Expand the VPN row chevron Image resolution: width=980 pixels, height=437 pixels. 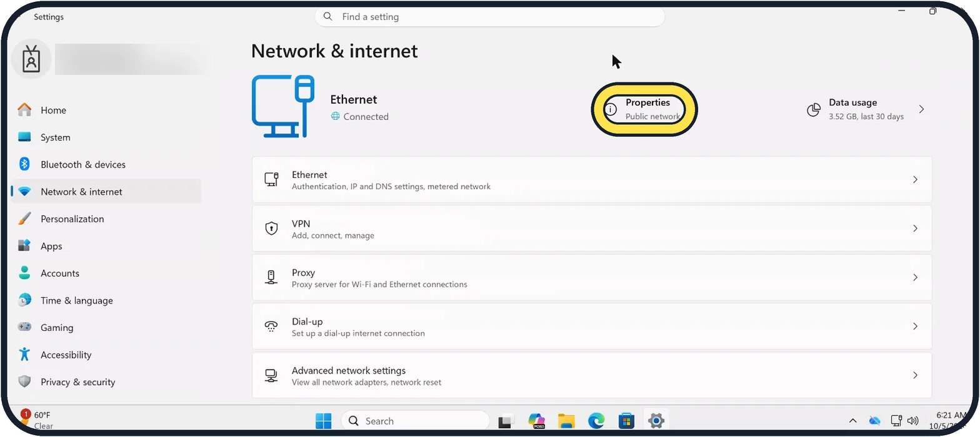pyautogui.click(x=915, y=228)
